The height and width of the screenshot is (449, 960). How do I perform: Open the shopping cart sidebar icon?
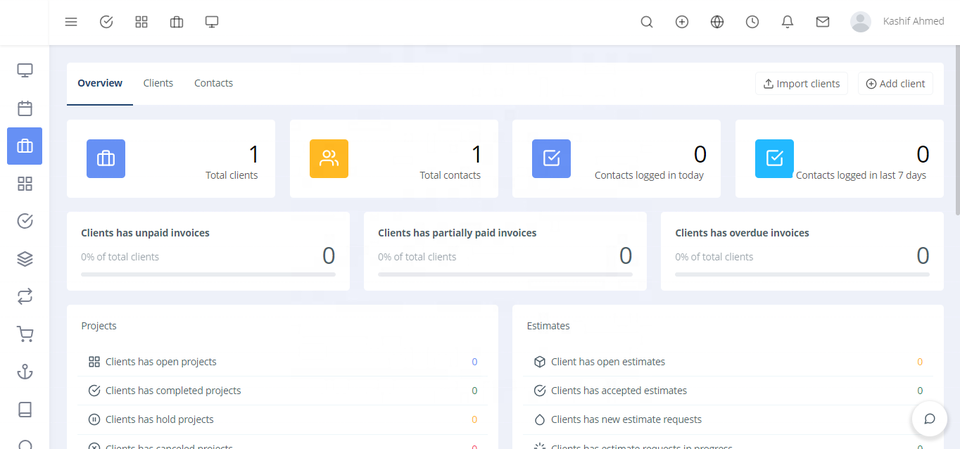point(25,334)
